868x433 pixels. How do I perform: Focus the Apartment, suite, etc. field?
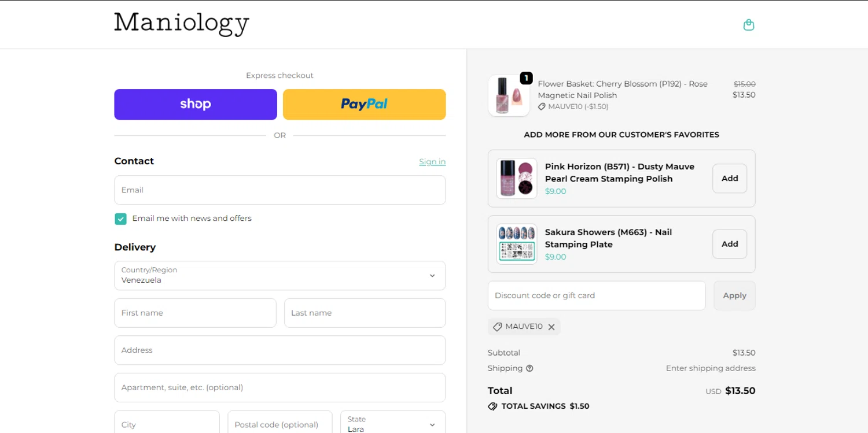280,387
